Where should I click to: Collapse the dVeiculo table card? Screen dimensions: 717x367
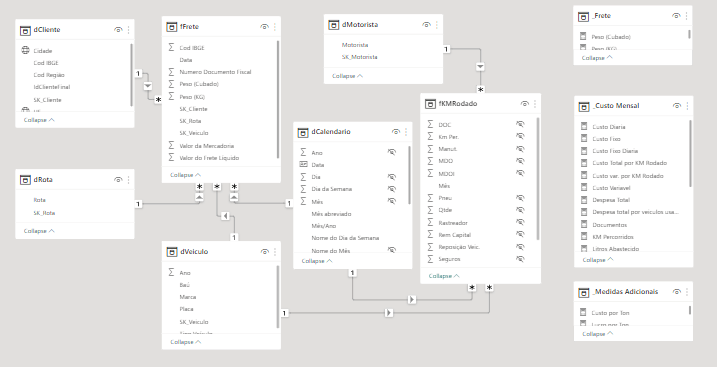coord(185,342)
